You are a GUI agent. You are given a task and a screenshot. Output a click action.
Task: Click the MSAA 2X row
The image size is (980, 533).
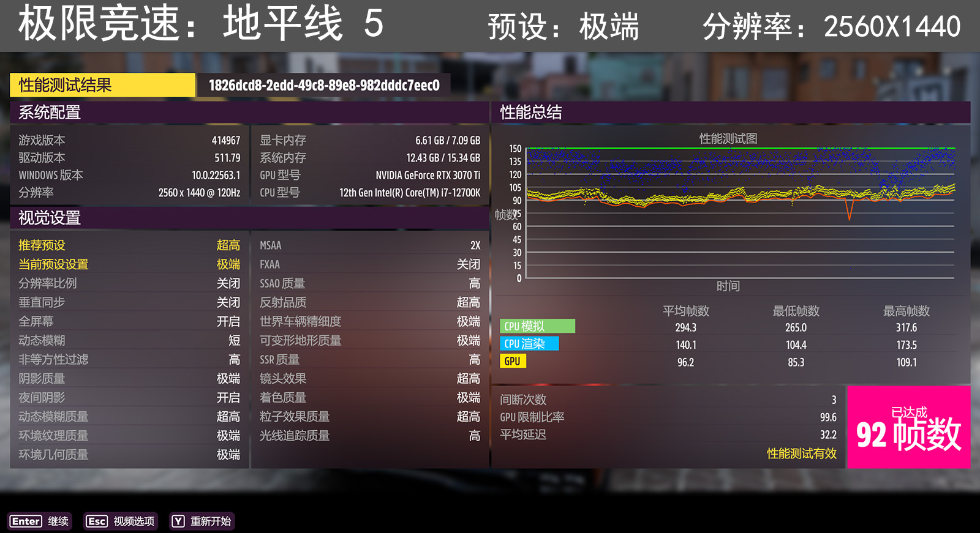point(370,245)
